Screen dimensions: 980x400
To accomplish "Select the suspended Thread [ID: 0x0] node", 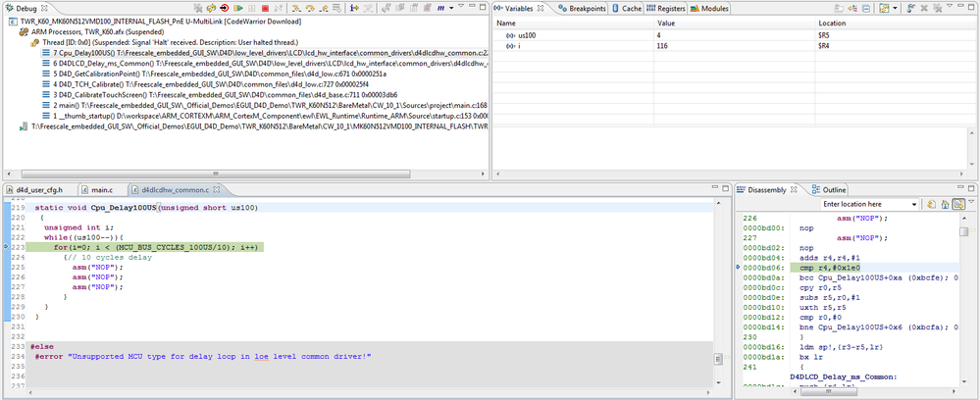I will [x=165, y=42].
